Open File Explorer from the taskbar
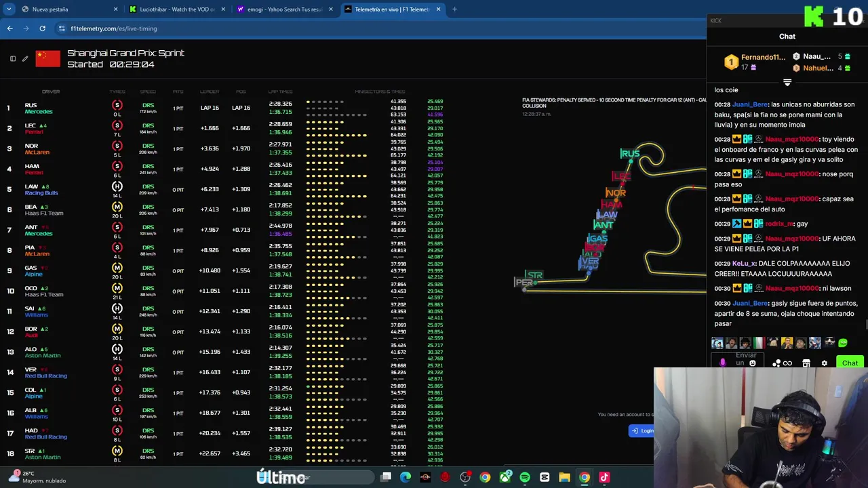The height and width of the screenshot is (488, 868). tap(564, 477)
